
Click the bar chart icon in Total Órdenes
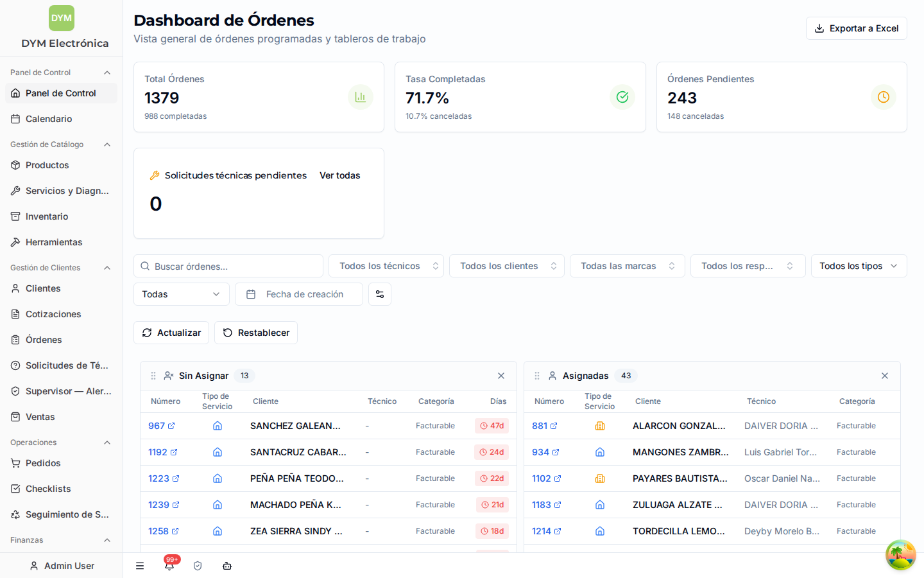tap(361, 97)
